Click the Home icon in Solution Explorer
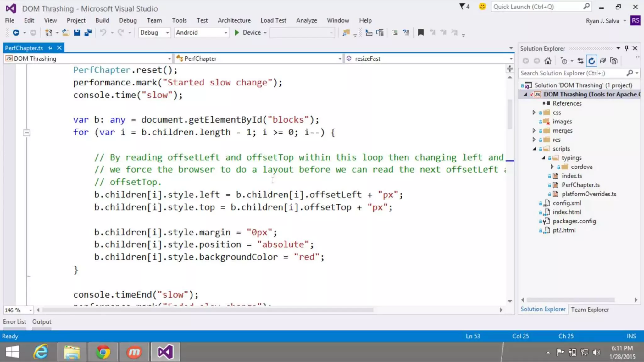Screen dimensions: 644x362 [548, 61]
